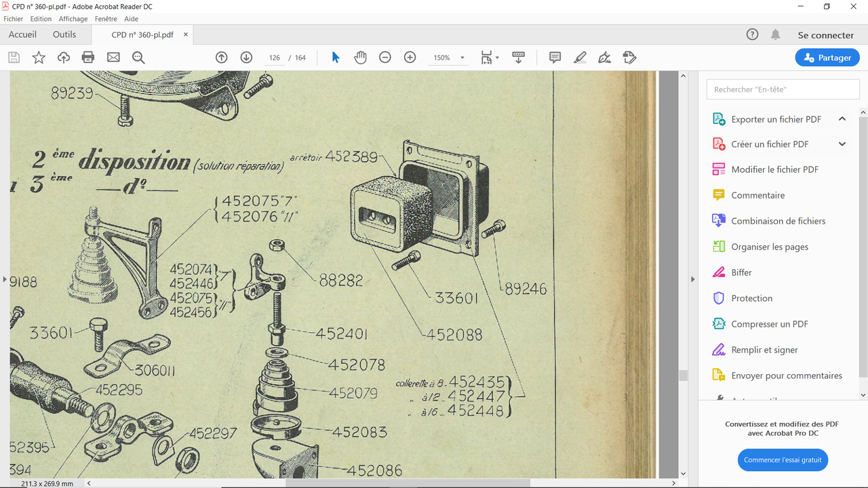
Task: Send file by email envelope icon
Action: coord(113,58)
